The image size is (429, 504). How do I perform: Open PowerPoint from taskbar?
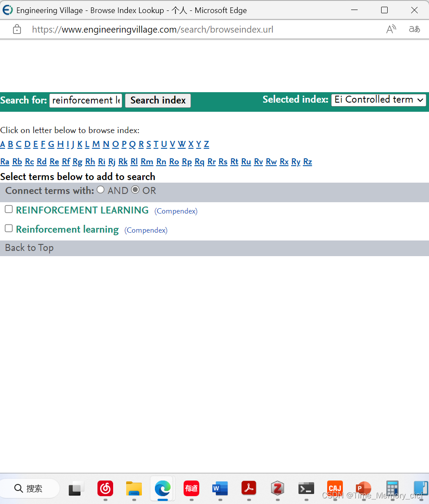(363, 489)
